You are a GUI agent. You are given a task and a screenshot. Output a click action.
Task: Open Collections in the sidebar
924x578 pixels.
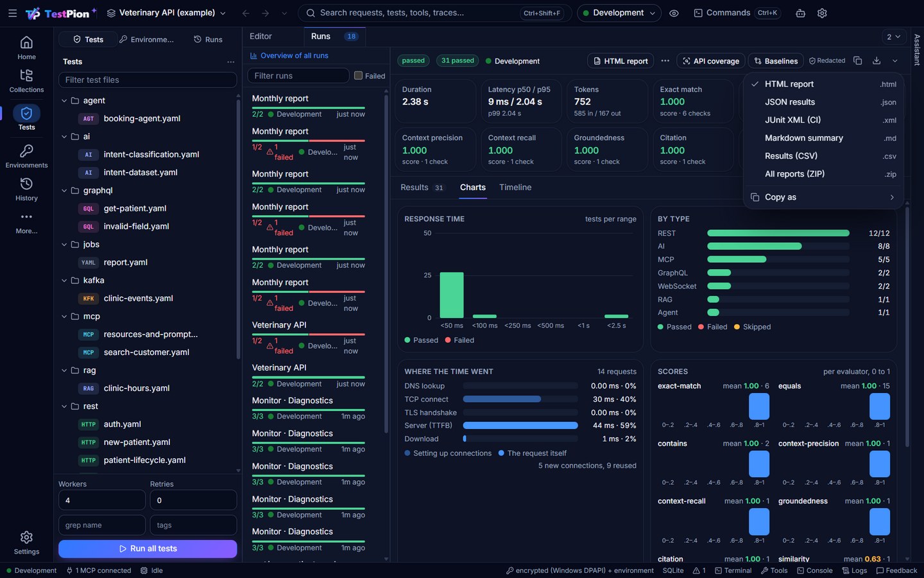point(26,81)
